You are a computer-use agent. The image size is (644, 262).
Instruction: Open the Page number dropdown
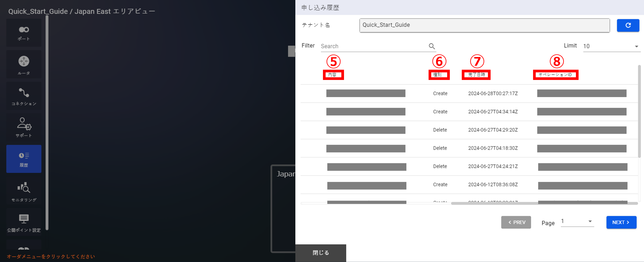pyautogui.click(x=577, y=221)
